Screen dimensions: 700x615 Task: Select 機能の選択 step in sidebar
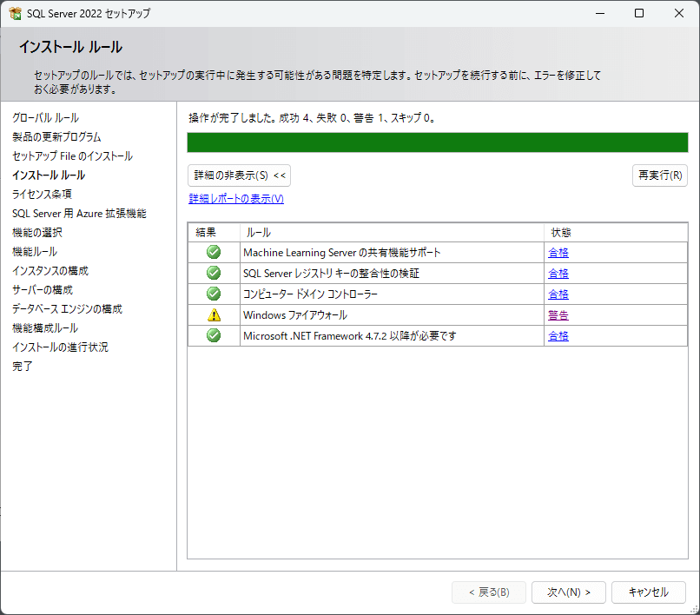37,233
